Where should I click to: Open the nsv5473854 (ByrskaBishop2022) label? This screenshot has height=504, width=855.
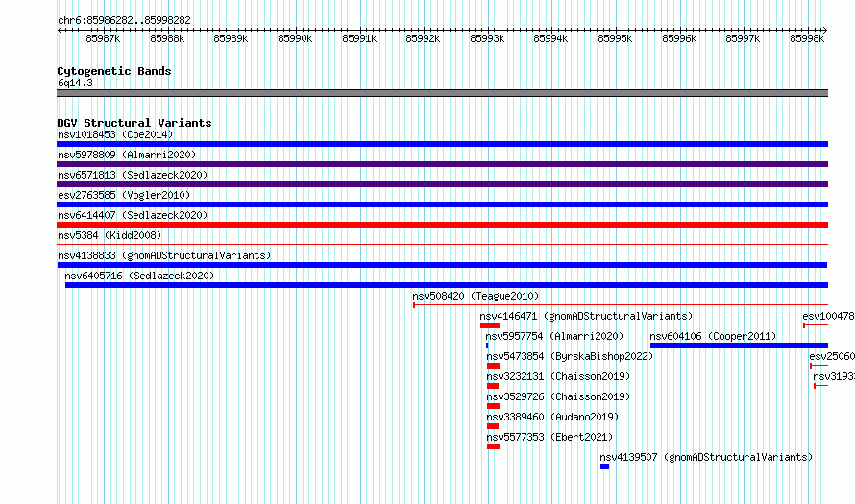click(x=570, y=356)
